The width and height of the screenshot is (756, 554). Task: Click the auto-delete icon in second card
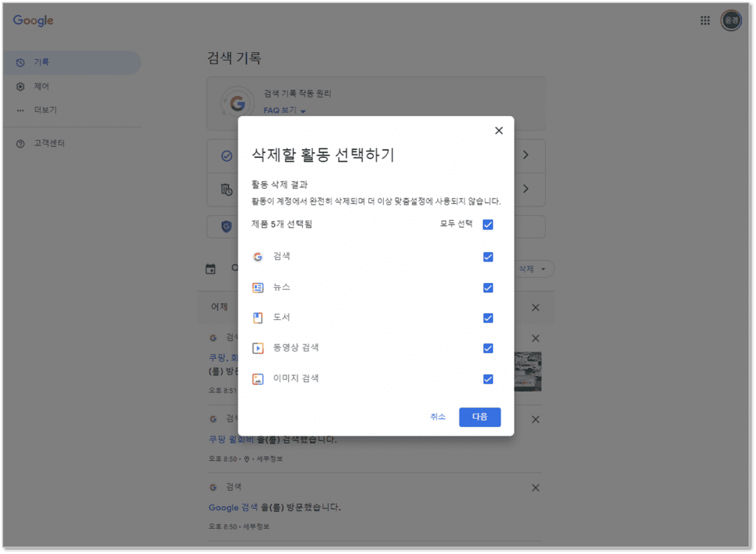click(x=227, y=190)
